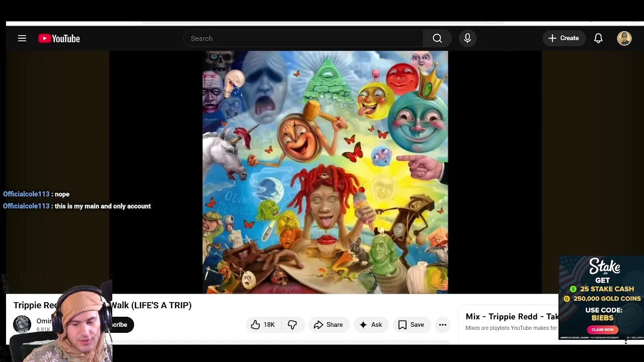Click inside the Search input field
This screenshot has width=644, height=362.
coord(303,38)
